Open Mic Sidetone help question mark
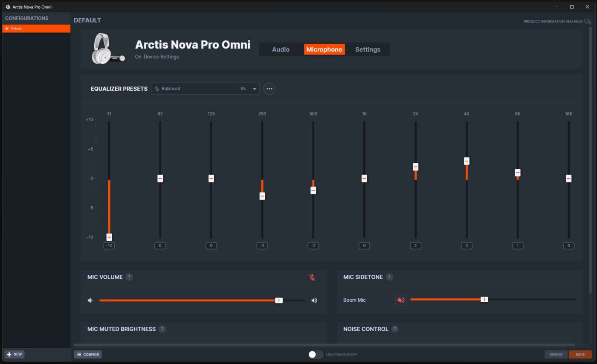597x364 pixels. (x=389, y=277)
